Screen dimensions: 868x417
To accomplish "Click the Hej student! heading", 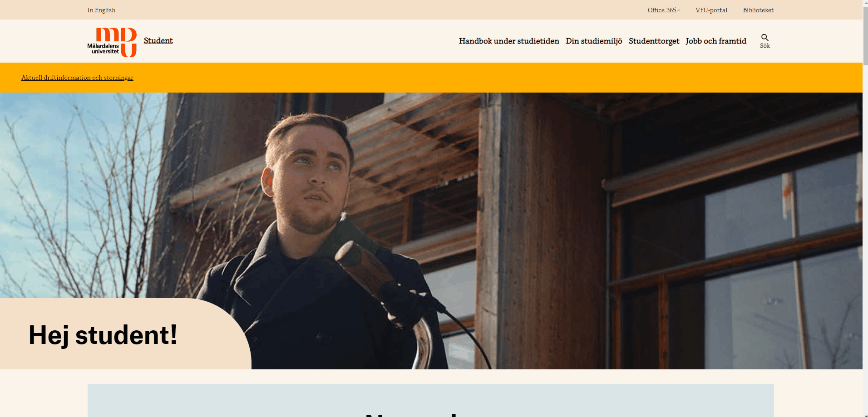I will (103, 335).
